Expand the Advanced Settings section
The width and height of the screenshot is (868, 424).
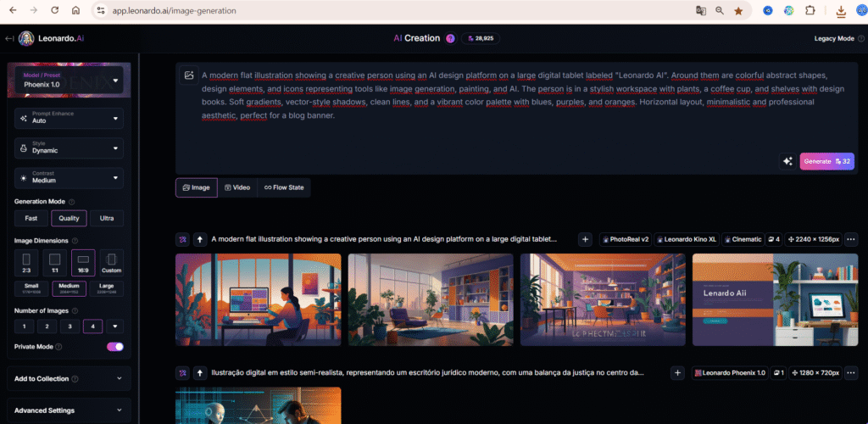[x=69, y=410]
